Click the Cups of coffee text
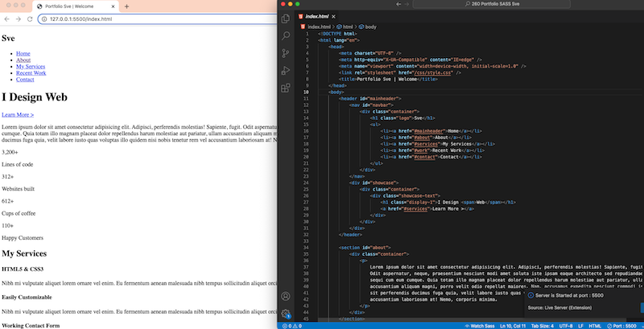644x329 pixels. (18, 214)
